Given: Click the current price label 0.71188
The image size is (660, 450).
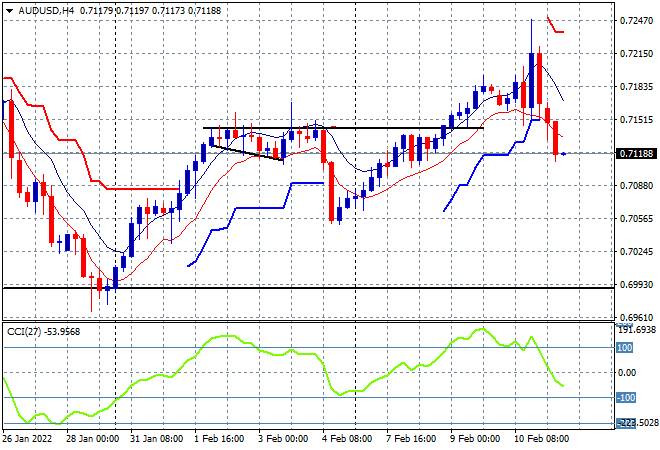Looking at the screenshot, I should pos(637,154).
